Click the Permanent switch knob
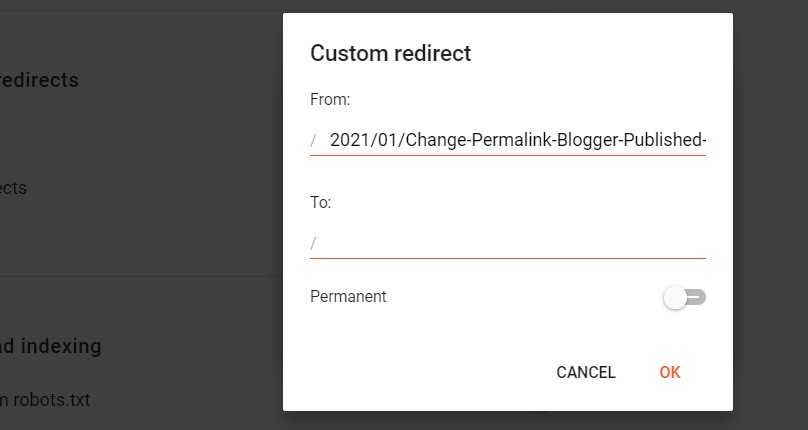 coord(676,297)
